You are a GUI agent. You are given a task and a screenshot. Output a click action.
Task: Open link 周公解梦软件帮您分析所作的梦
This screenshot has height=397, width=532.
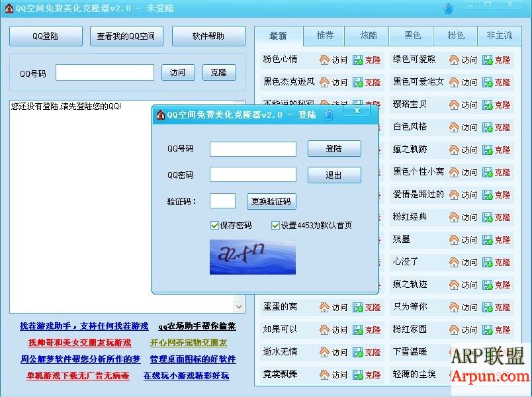coord(81,359)
